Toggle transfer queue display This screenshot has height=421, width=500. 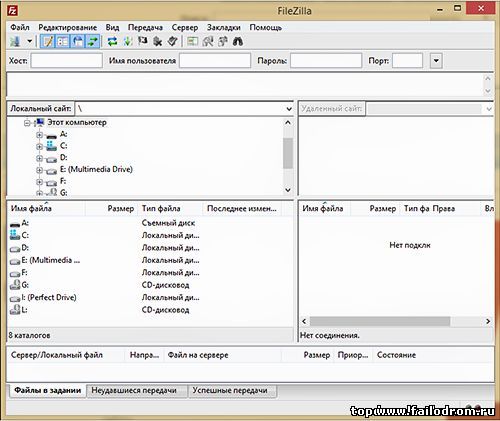92,41
